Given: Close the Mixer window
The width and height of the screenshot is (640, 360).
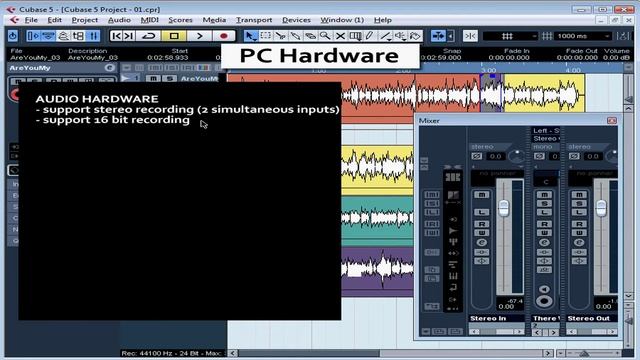Looking at the screenshot, I should tap(611, 120).
